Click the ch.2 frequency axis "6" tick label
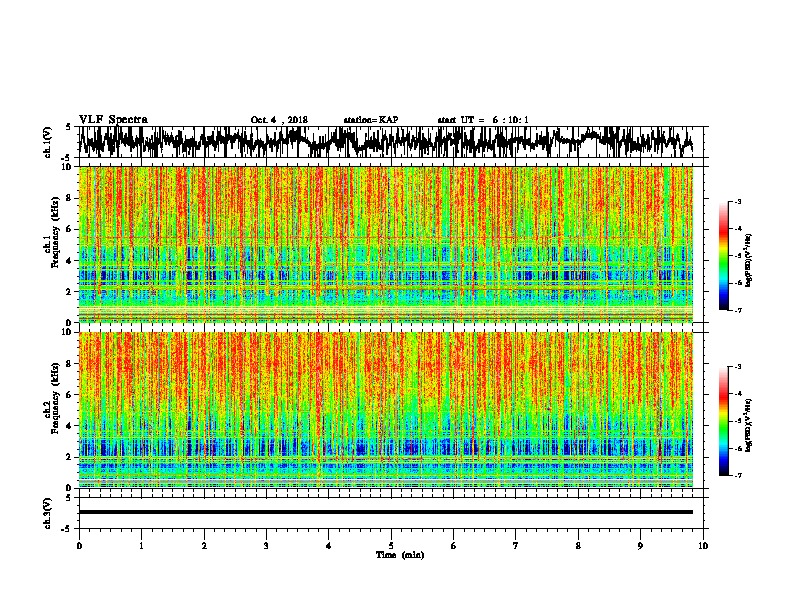The width and height of the screenshot is (792, 612). click(x=70, y=394)
